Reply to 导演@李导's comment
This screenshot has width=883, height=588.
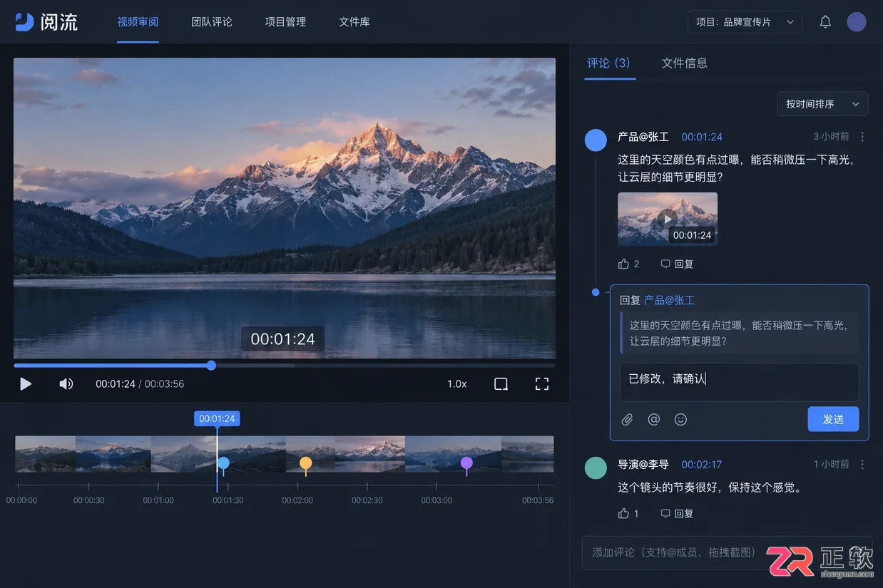tap(677, 514)
